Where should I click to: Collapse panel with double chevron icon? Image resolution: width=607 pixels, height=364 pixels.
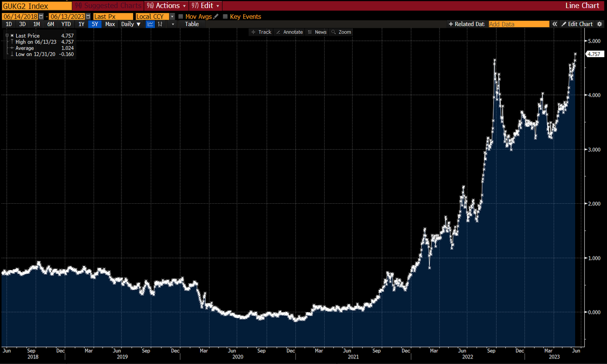[554, 24]
